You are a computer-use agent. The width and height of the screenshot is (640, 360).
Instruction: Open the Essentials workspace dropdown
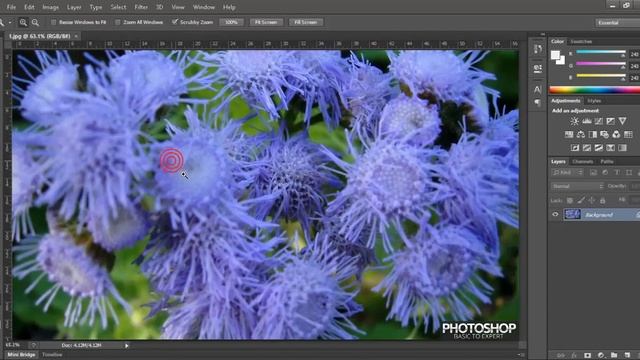(617, 22)
